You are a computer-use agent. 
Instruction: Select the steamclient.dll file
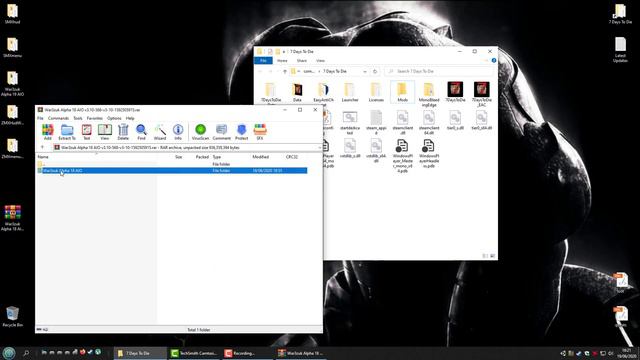402,123
